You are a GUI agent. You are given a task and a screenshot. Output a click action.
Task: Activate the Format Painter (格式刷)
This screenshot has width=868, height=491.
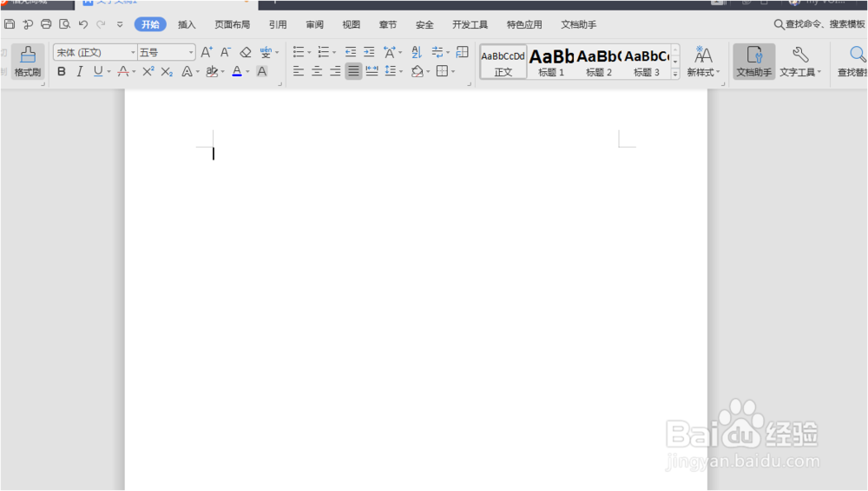[28, 61]
